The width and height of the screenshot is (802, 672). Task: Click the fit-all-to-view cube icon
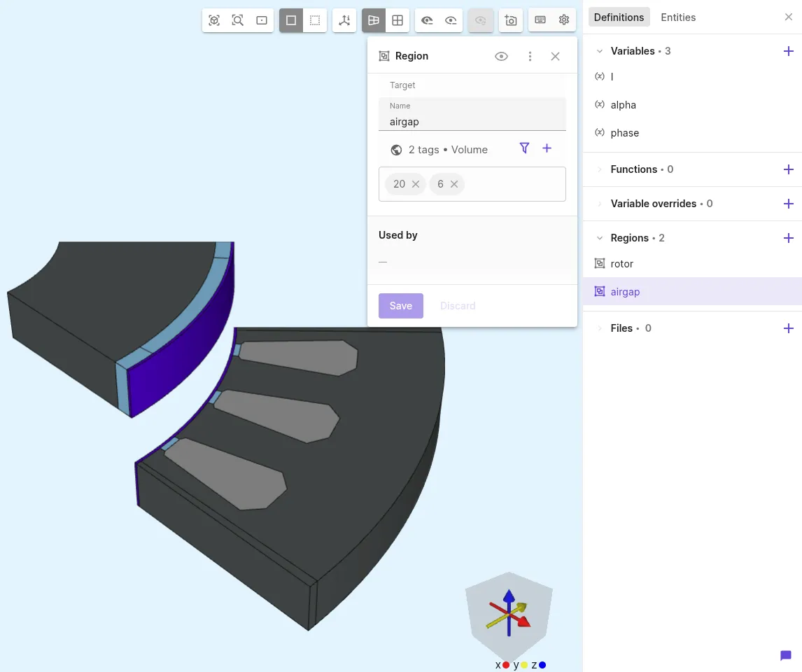(x=214, y=20)
